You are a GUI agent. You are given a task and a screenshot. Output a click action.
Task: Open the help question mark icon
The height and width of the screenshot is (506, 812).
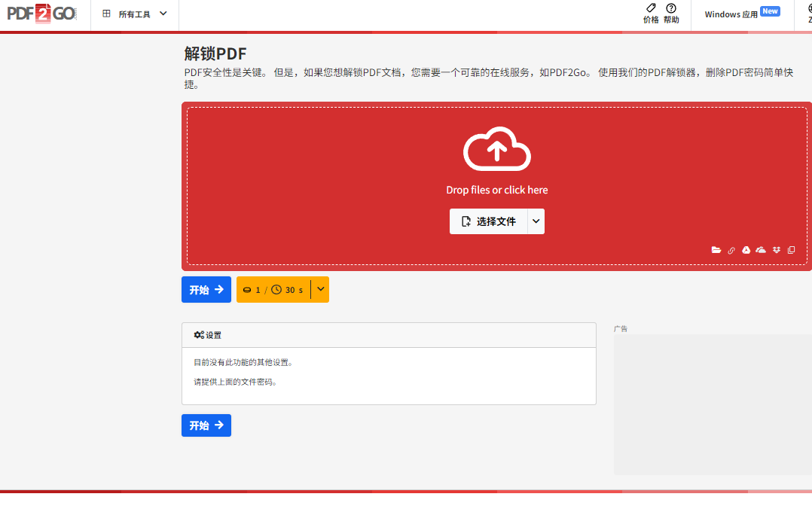[x=671, y=8]
